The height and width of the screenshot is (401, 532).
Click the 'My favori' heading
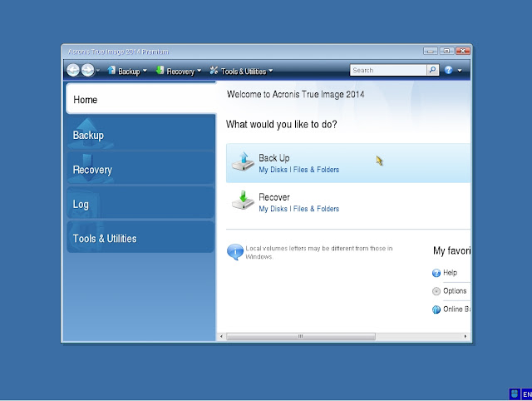pos(451,250)
